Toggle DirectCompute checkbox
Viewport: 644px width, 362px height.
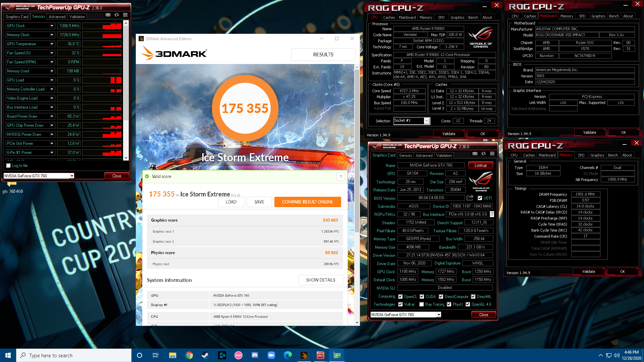pyautogui.click(x=441, y=297)
